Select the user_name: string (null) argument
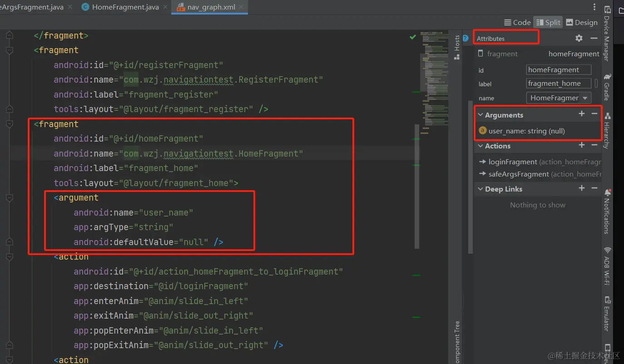Screen dimensions: 624x364 pos(527,131)
